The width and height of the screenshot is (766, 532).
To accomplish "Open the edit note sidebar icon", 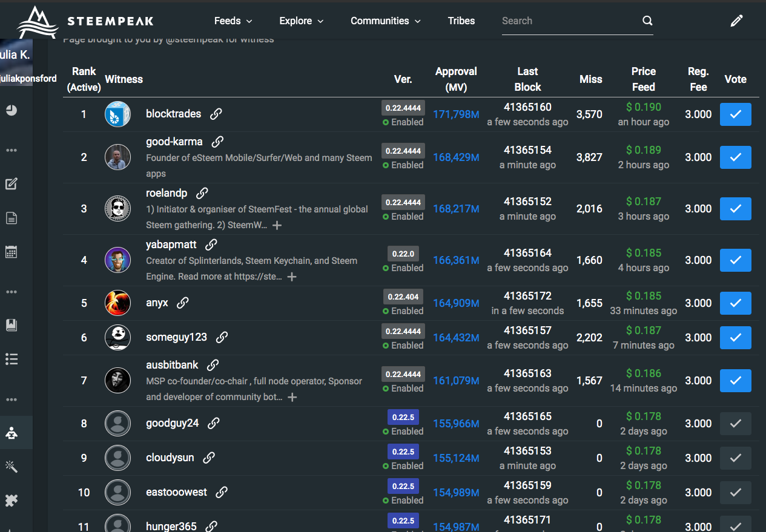I will [12, 183].
